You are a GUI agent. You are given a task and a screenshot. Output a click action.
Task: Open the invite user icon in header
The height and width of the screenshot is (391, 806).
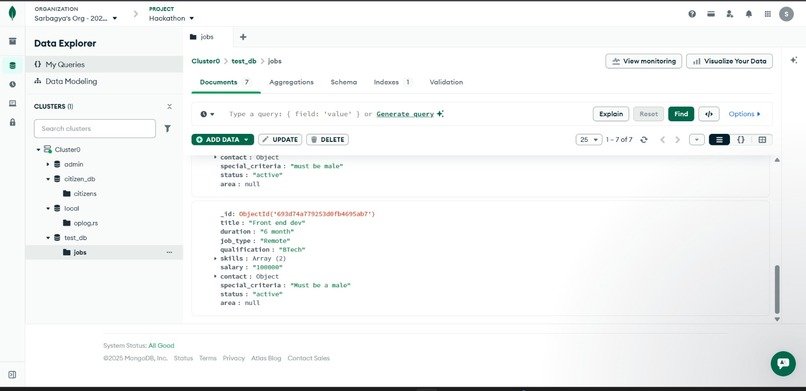click(730, 14)
